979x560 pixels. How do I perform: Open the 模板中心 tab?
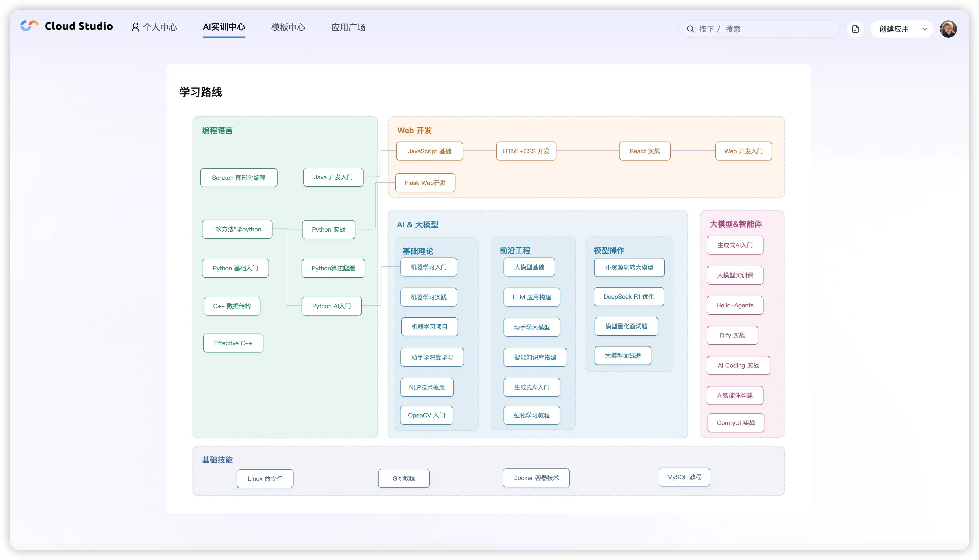(288, 27)
